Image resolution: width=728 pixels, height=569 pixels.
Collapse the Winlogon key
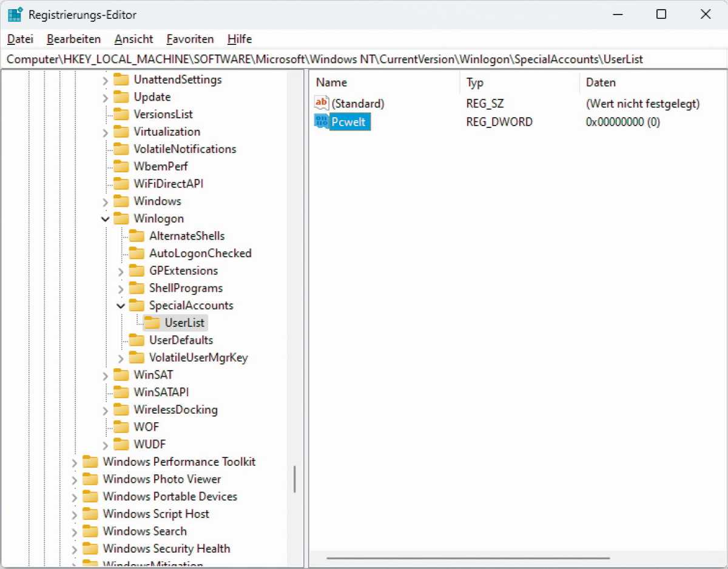click(x=106, y=219)
